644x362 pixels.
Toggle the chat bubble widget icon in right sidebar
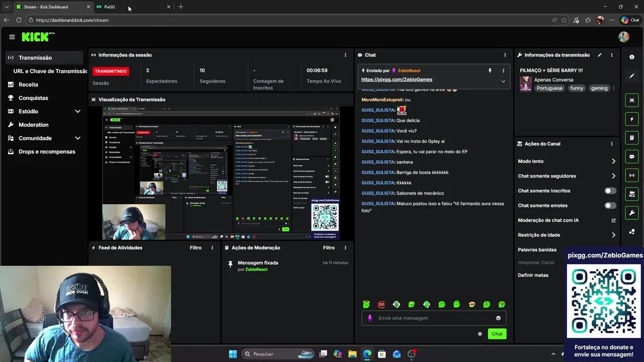click(x=632, y=156)
